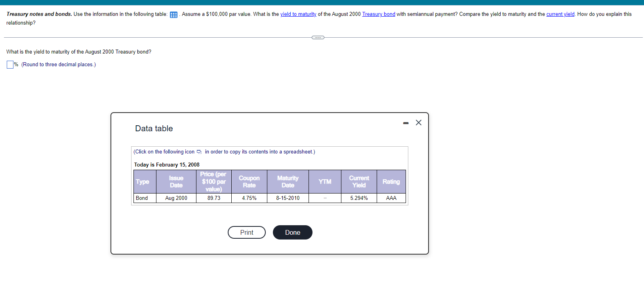This screenshot has height=297, width=644.
Task: Minimize the Data table dialog
Action: (406, 123)
